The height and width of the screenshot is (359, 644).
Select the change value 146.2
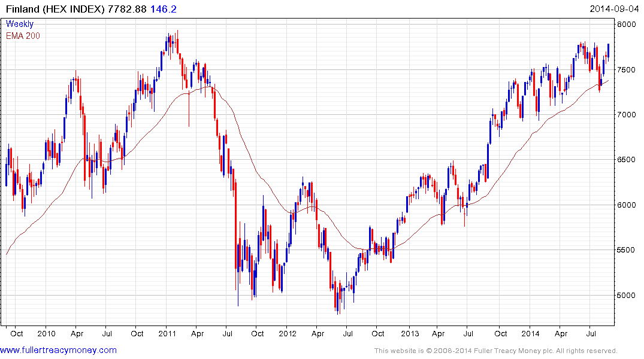pyautogui.click(x=164, y=9)
